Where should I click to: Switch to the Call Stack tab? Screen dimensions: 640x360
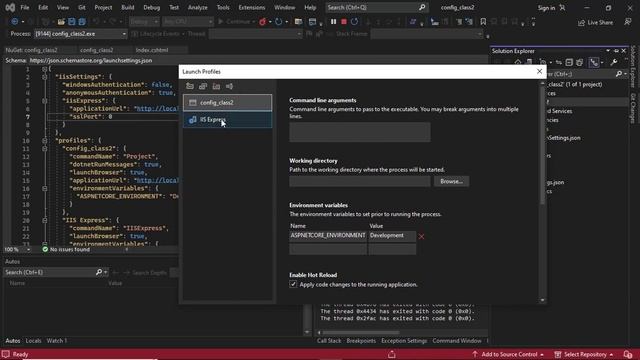329,340
